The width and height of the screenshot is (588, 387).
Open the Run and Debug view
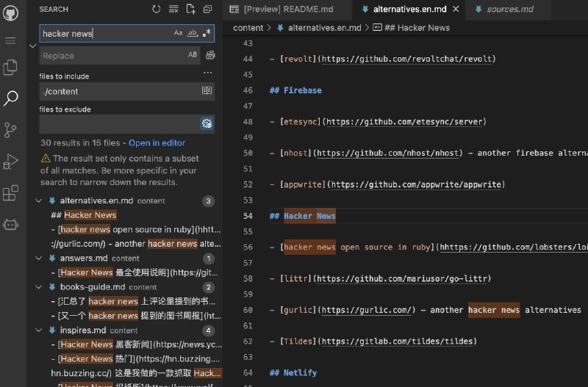(x=10, y=162)
